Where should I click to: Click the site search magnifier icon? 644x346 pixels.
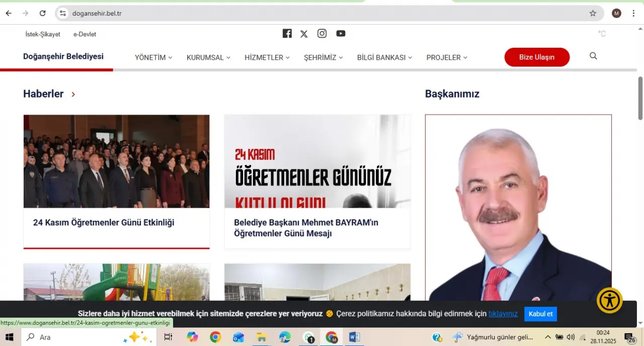(x=593, y=56)
